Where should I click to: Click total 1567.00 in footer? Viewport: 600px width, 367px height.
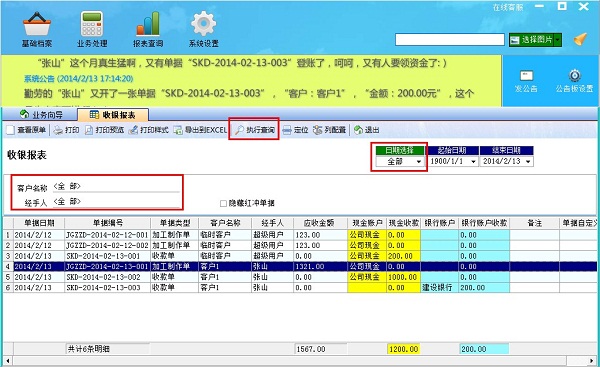[x=321, y=349]
